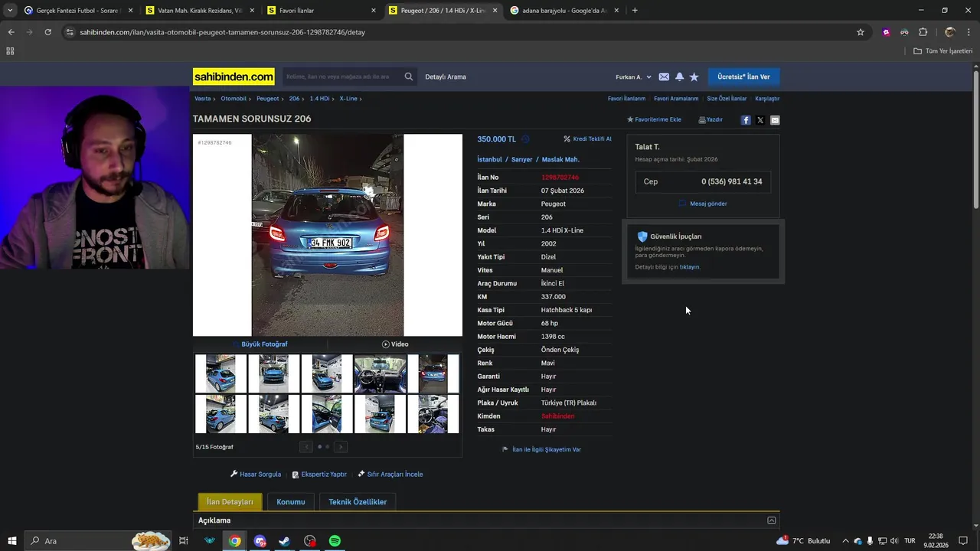Show hidden system tray icons
The image size is (980, 551).
(x=845, y=541)
